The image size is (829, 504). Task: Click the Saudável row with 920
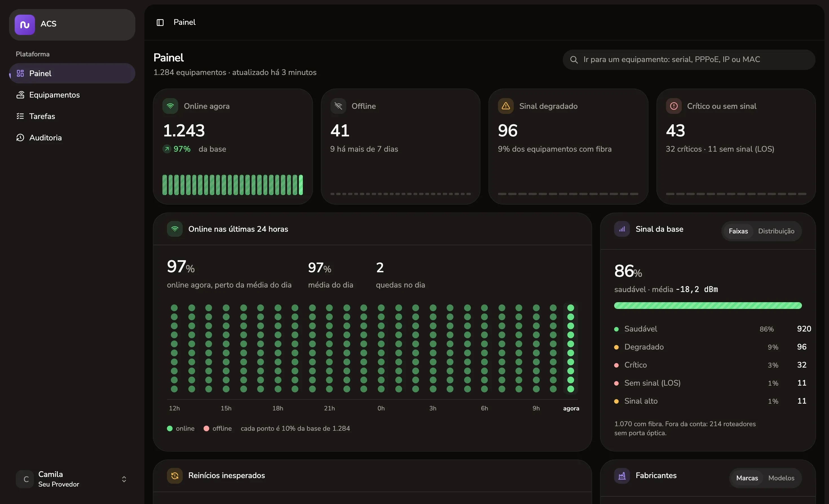pos(713,329)
